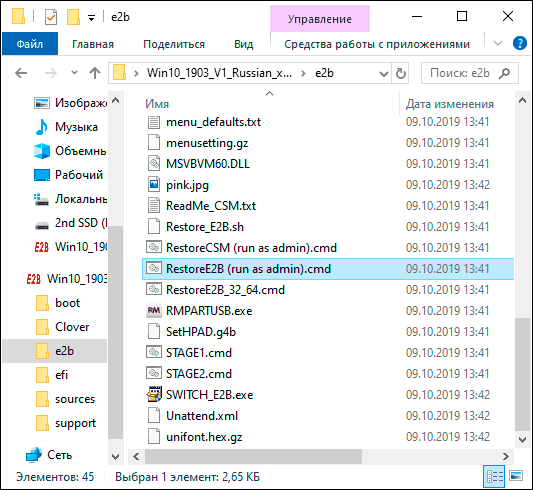This screenshot has height=490, width=533.
Task: Open Рабочий стол in the navigation pane
Action: pyautogui.click(x=71, y=175)
